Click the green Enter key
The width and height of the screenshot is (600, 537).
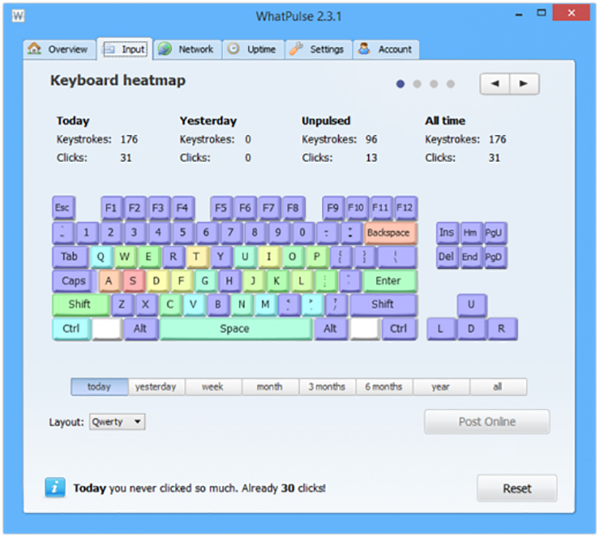[389, 281]
